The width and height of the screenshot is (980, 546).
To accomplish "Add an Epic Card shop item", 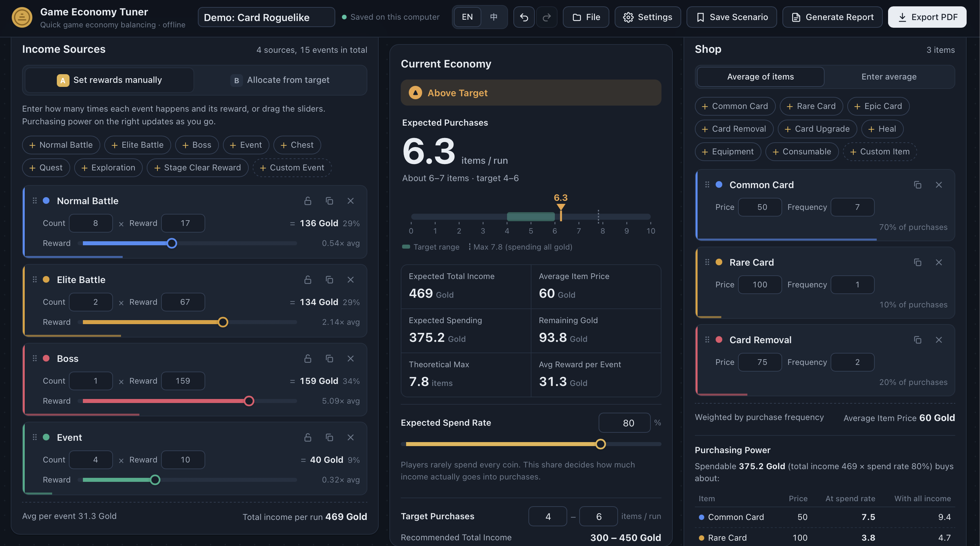I will (878, 106).
